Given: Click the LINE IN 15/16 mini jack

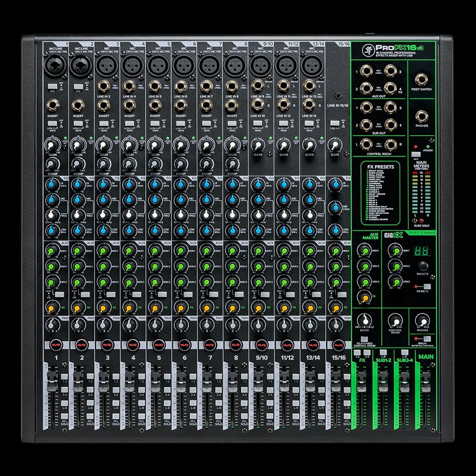Looking at the screenshot, I should tap(337, 96).
